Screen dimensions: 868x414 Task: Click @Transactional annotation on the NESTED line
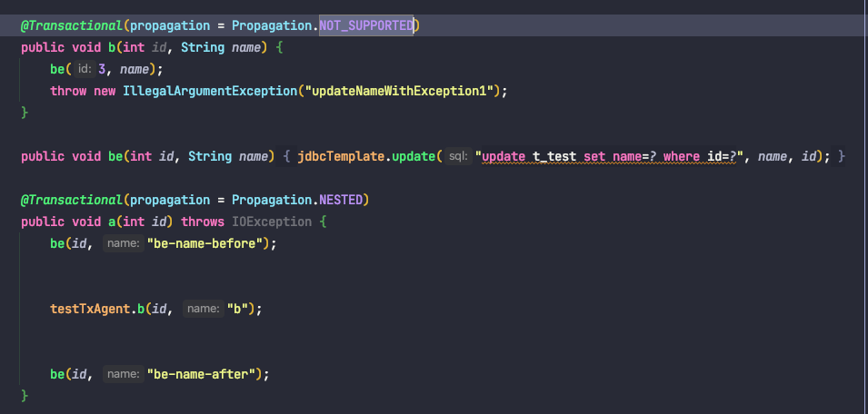[72, 200]
